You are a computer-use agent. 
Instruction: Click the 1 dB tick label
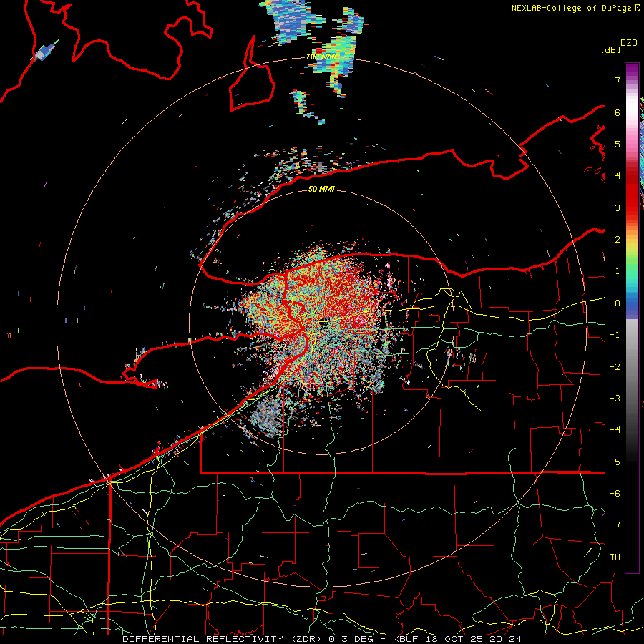pos(618,271)
